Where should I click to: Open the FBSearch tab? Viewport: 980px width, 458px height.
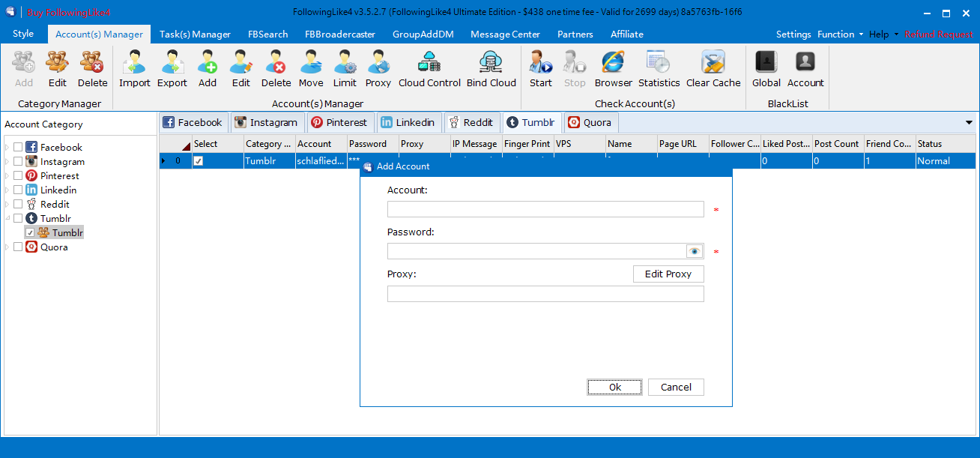[267, 34]
